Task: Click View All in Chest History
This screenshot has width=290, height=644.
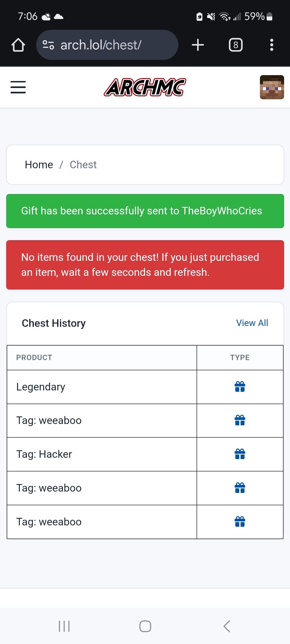Action: click(252, 323)
